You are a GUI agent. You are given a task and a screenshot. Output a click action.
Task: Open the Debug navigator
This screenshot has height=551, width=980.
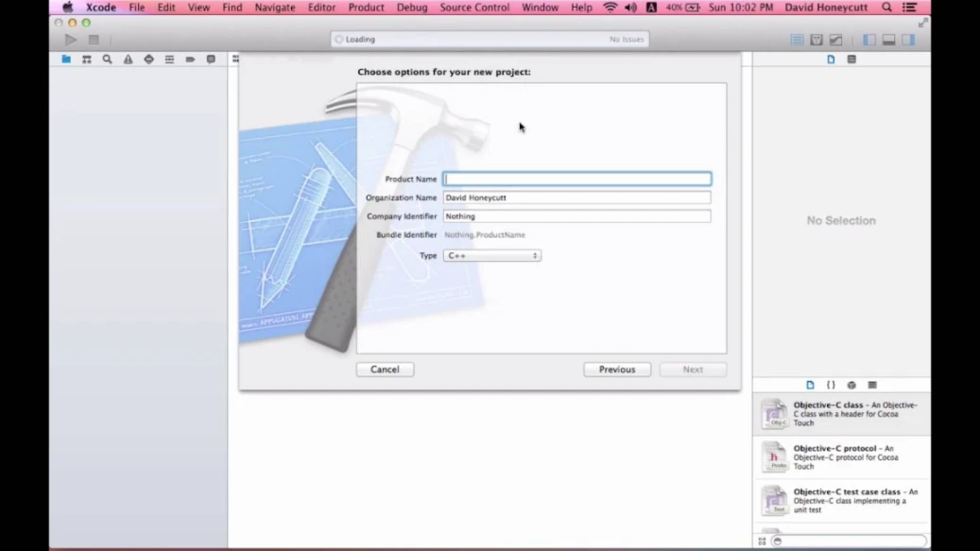[169, 60]
